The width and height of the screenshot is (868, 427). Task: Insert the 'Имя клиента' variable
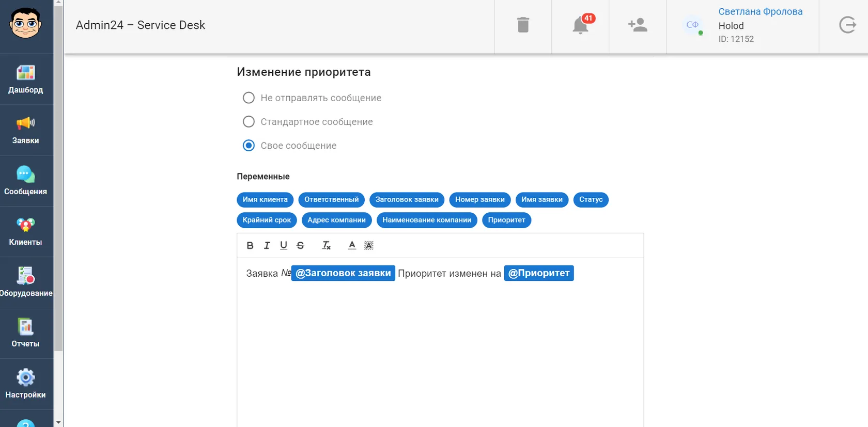point(265,200)
